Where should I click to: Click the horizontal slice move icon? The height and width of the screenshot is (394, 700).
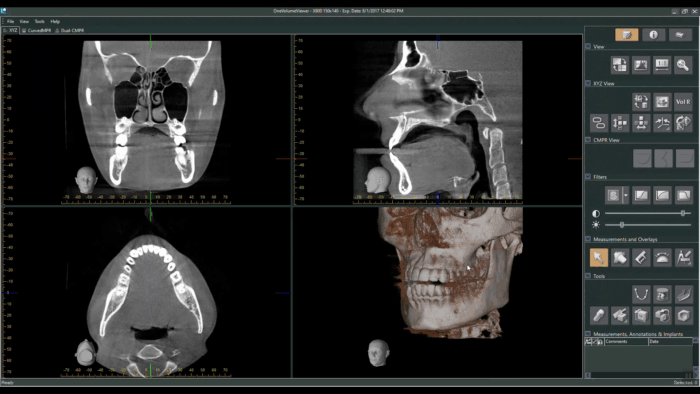click(641, 123)
